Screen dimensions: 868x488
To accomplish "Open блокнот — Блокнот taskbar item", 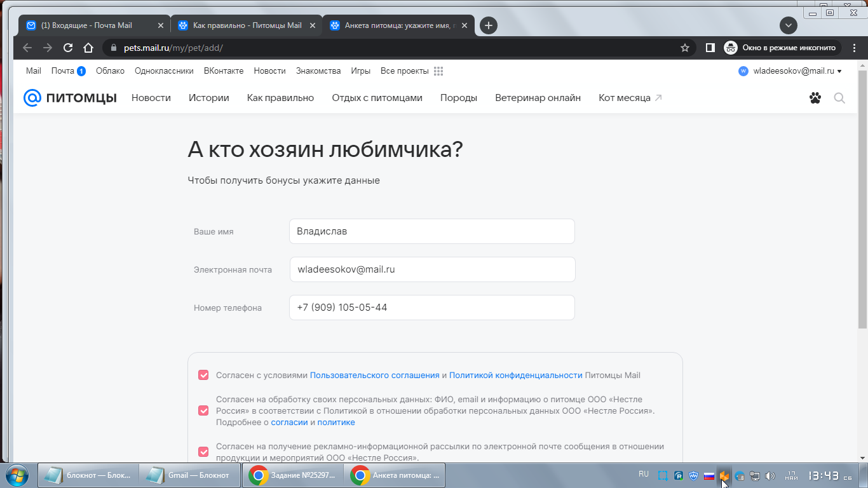I will [88, 475].
